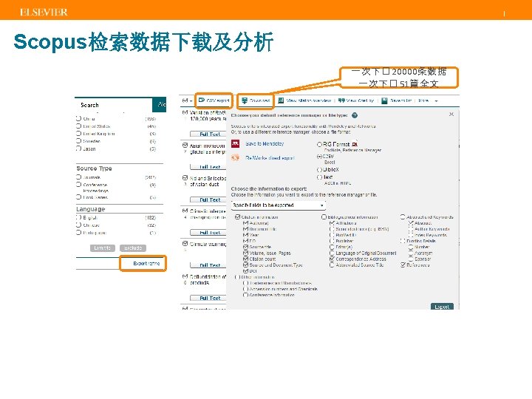Click the Save to Mendeley link
Viewport: 532px width, 399px height.
pyautogui.click(x=265, y=144)
